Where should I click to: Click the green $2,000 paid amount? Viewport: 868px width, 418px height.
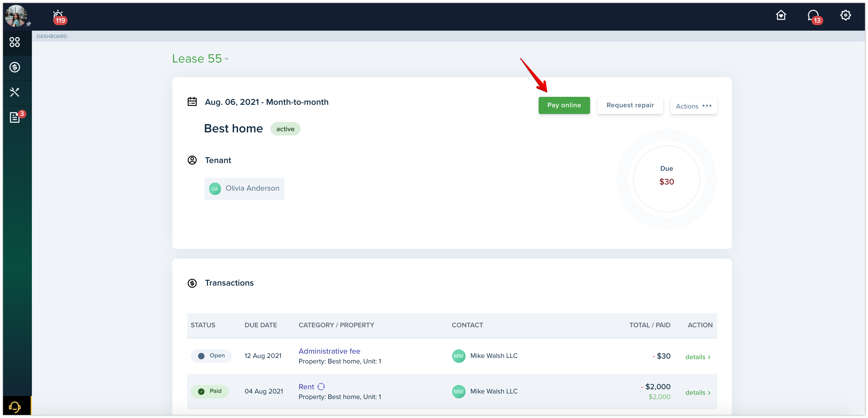point(659,397)
